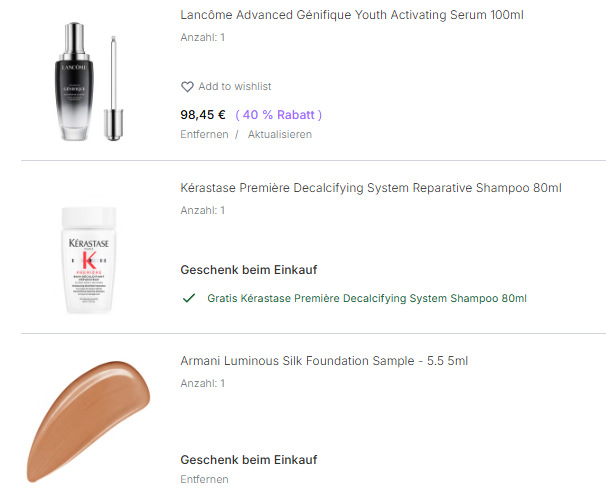This screenshot has height=493, width=606.
Task: Click the 98,45 € price
Action: [203, 114]
